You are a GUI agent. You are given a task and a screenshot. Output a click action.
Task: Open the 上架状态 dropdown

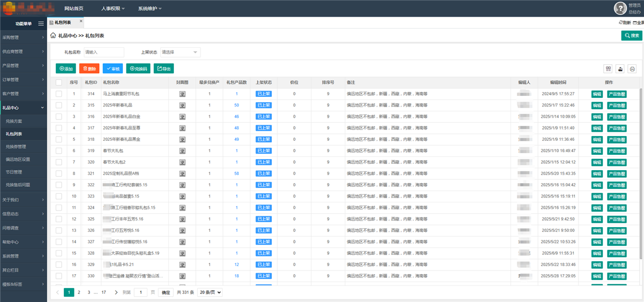[180, 52]
